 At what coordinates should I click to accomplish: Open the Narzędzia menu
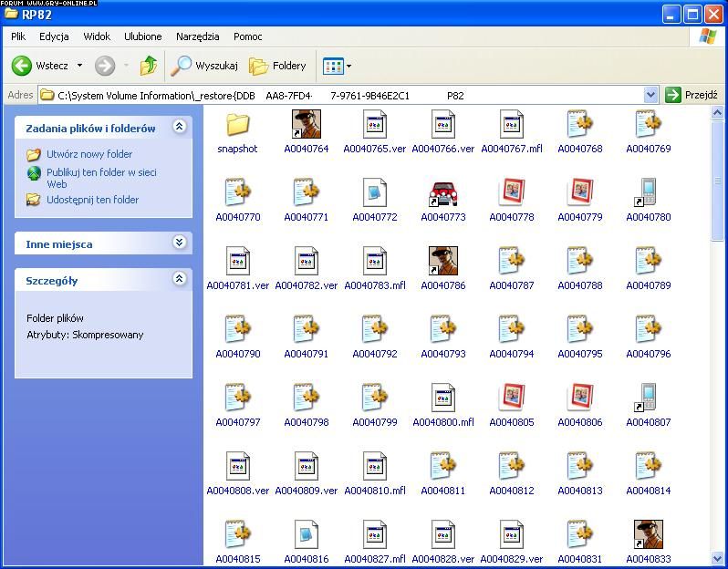pos(197,36)
